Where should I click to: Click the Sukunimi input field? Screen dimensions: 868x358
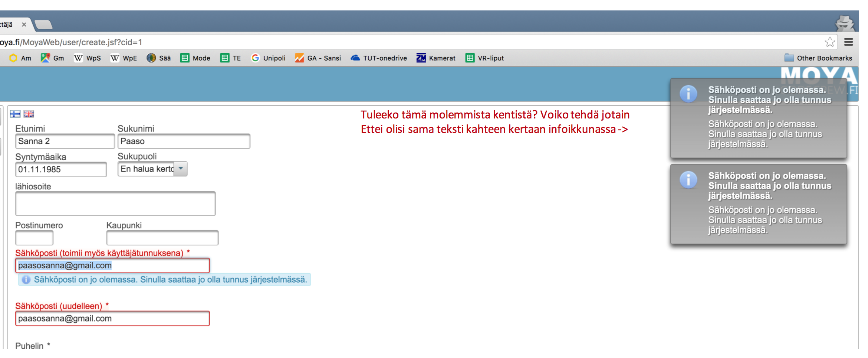point(184,141)
